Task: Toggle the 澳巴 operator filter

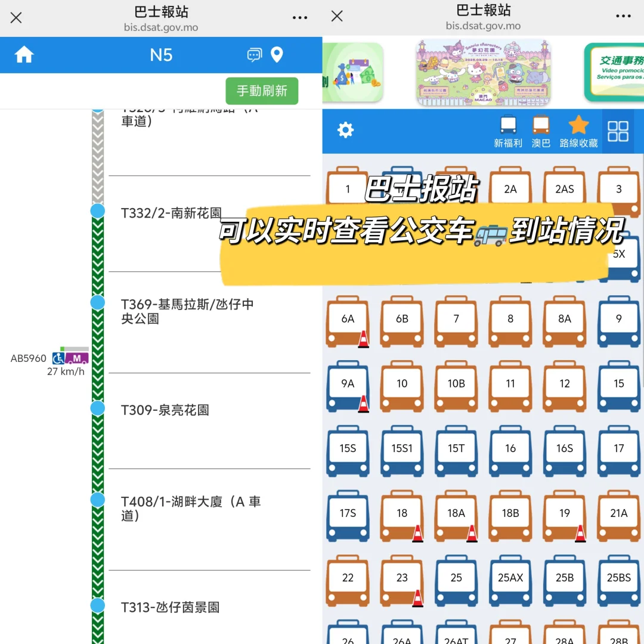Action: click(x=541, y=130)
